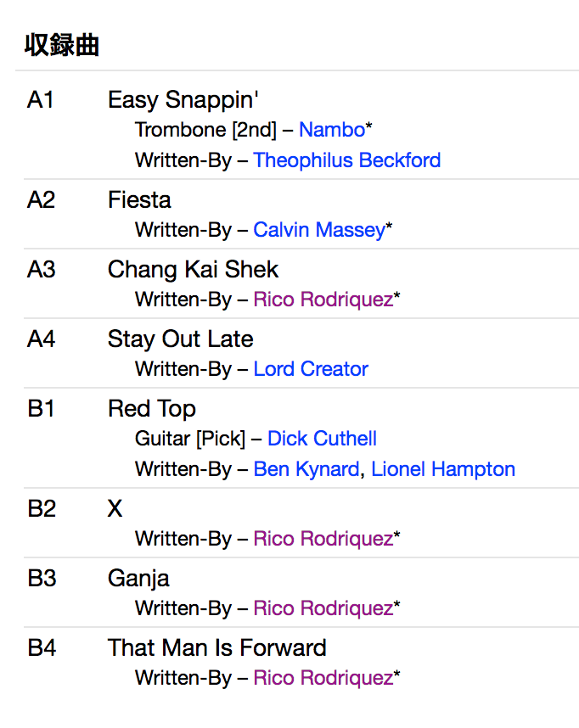
Task: Click the Ben Kynard writer link
Action: 306,469
